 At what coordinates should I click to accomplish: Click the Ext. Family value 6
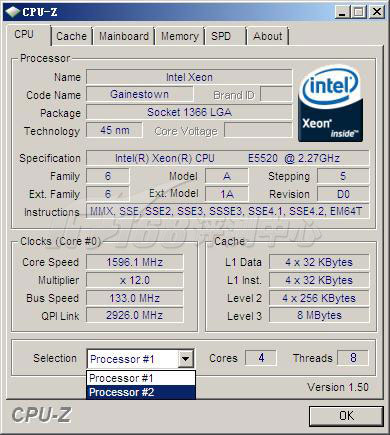[108, 194]
